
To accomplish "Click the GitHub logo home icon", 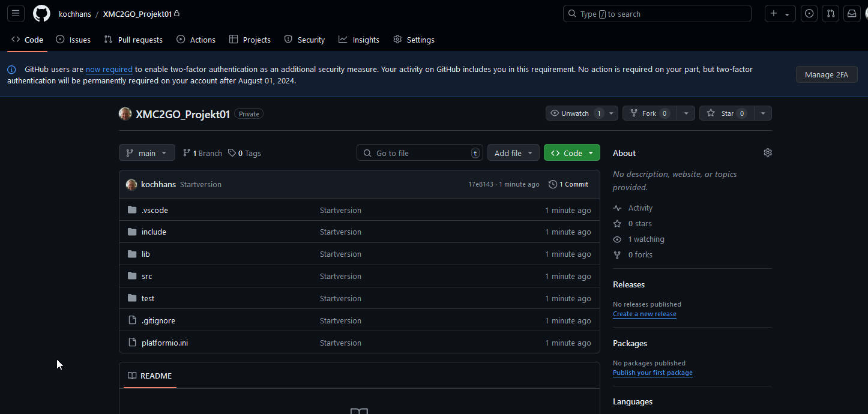I will [41, 14].
